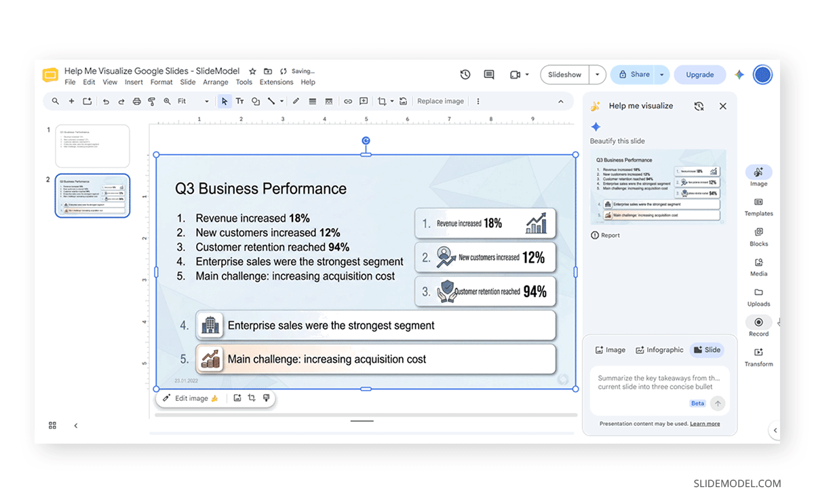Viewport: 814px width, 504px height.
Task: Expand Share options dropdown arrow
Action: pyautogui.click(x=662, y=75)
